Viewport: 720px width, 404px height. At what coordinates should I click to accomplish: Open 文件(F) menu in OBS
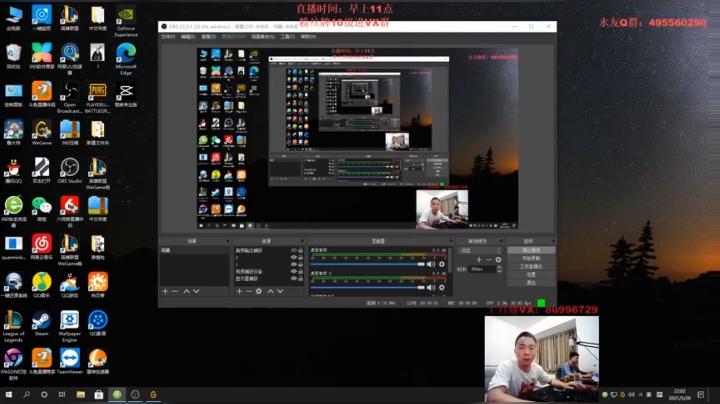[168, 37]
